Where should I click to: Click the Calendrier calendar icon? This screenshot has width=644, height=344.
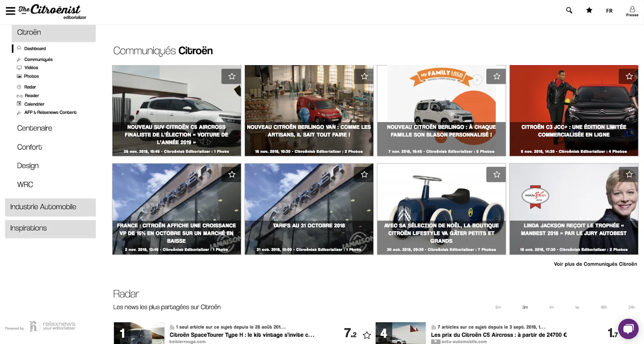tap(19, 104)
